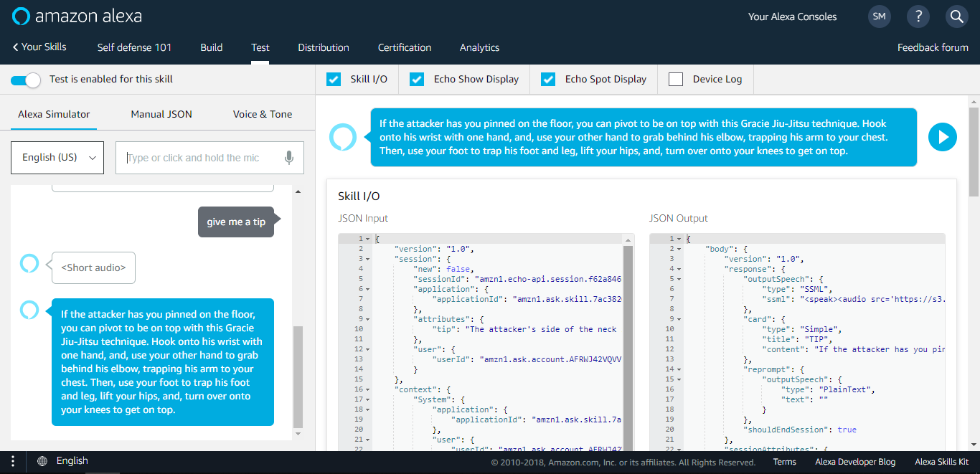
Task: Collapse the attributes fold on input line 9
Action: (367, 319)
